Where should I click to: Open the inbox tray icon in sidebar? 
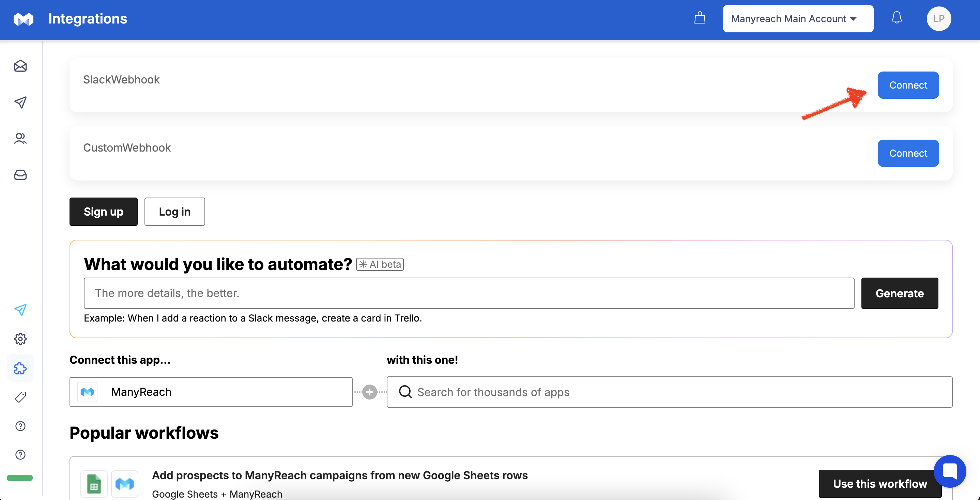[x=20, y=175]
